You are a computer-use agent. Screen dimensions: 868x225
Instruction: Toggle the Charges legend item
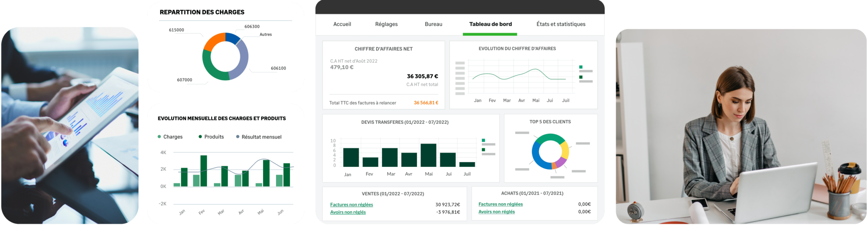pyautogui.click(x=170, y=137)
